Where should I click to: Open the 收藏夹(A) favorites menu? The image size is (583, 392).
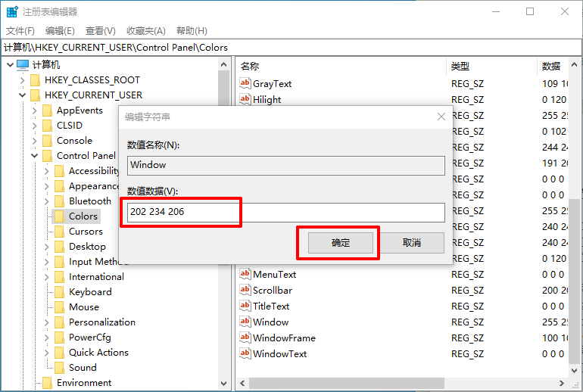coord(145,30)
